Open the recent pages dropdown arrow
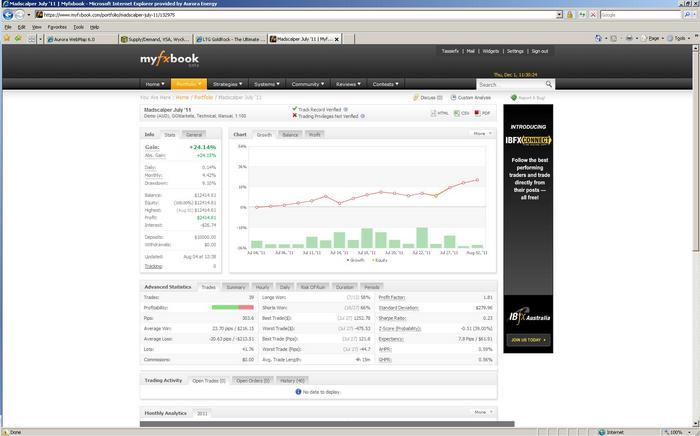The height and width of the screenshot is (436, 700). tap(29, 15)
